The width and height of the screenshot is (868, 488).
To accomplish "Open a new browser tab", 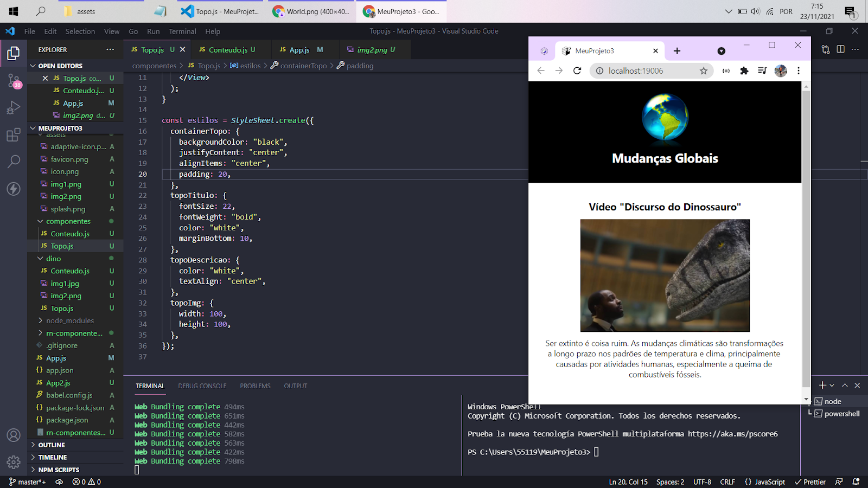I will (677, 51).
